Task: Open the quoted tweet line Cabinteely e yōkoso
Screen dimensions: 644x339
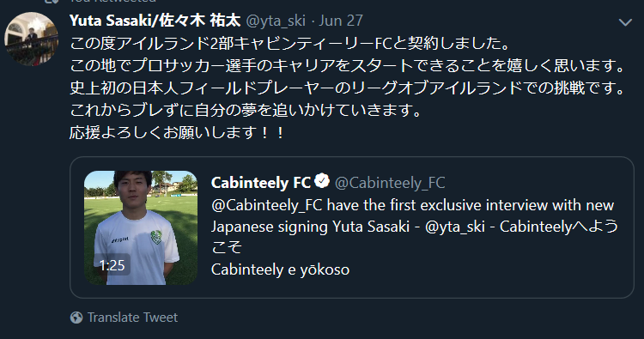Action: pos(280,269)
